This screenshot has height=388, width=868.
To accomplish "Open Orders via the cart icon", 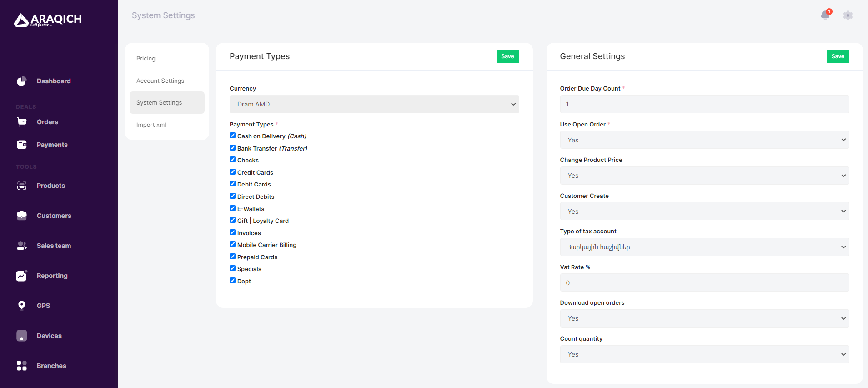I will (21, 122).
